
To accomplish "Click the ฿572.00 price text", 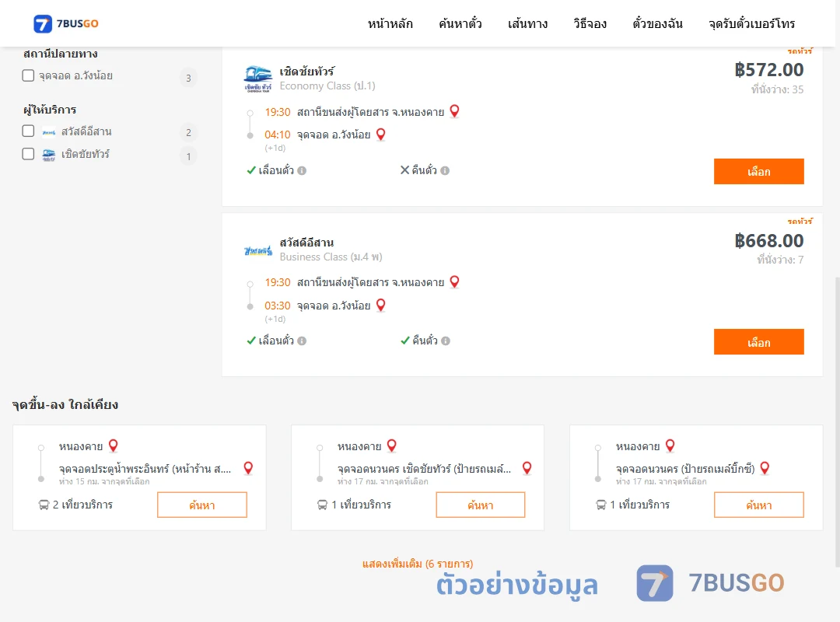I will (x=769, y=70).
